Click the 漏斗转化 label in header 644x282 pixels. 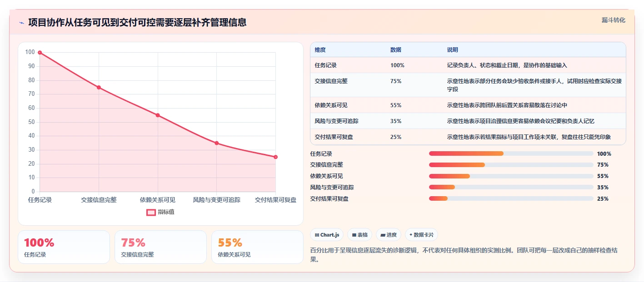pyautogui.click(x=613, y=20)
